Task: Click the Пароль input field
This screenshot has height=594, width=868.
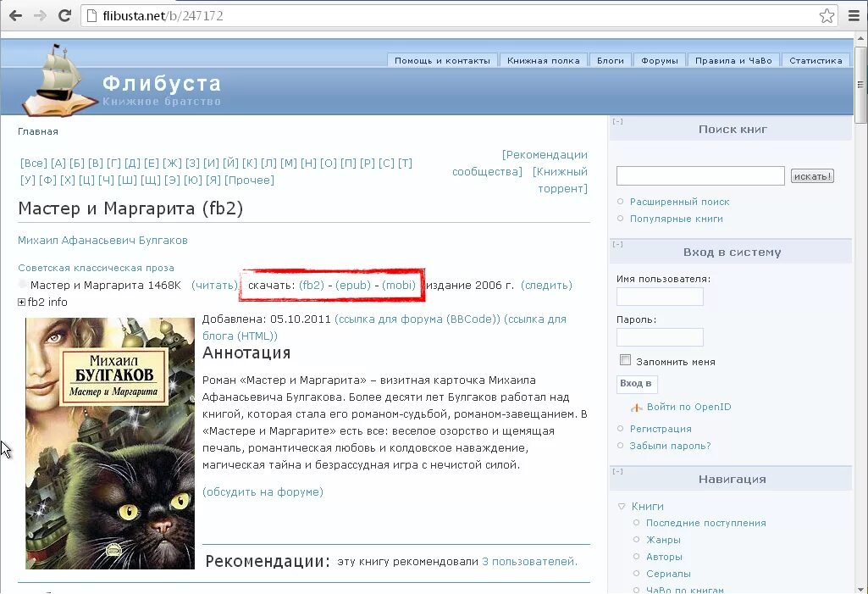Action: coord(660,337)
